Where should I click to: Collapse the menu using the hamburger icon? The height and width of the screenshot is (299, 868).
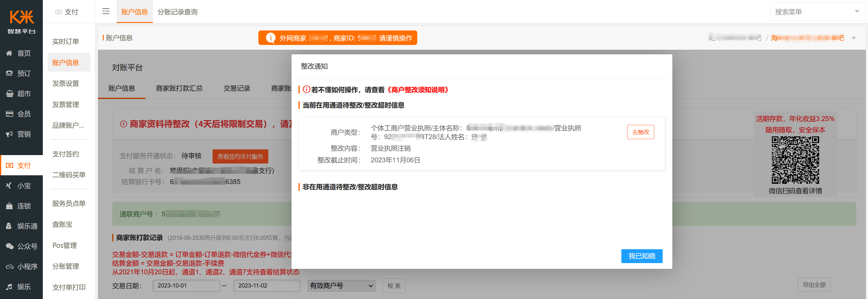pyautogui.click(x=106, y=11)
